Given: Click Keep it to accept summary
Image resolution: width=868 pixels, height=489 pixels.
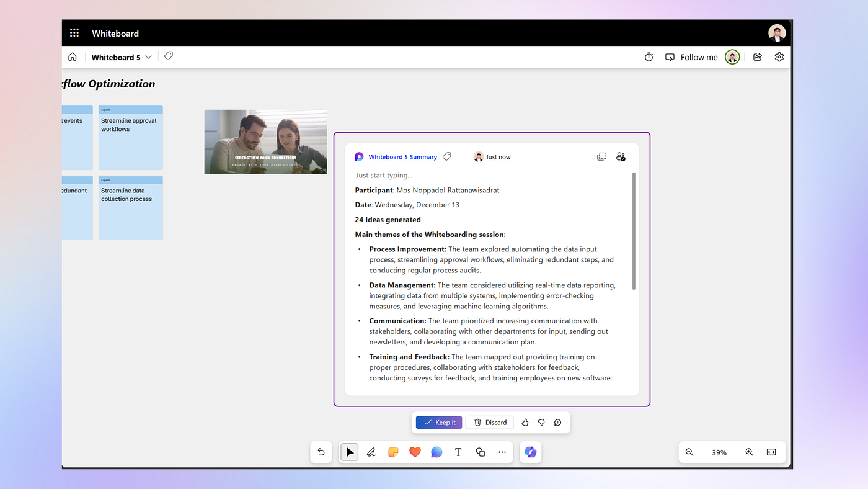Looking at the screenshot, I should tap(439, 423).
